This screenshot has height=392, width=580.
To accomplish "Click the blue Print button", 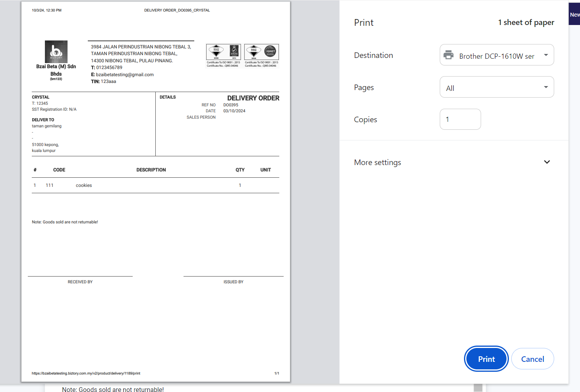I will (x=486, y=359).
